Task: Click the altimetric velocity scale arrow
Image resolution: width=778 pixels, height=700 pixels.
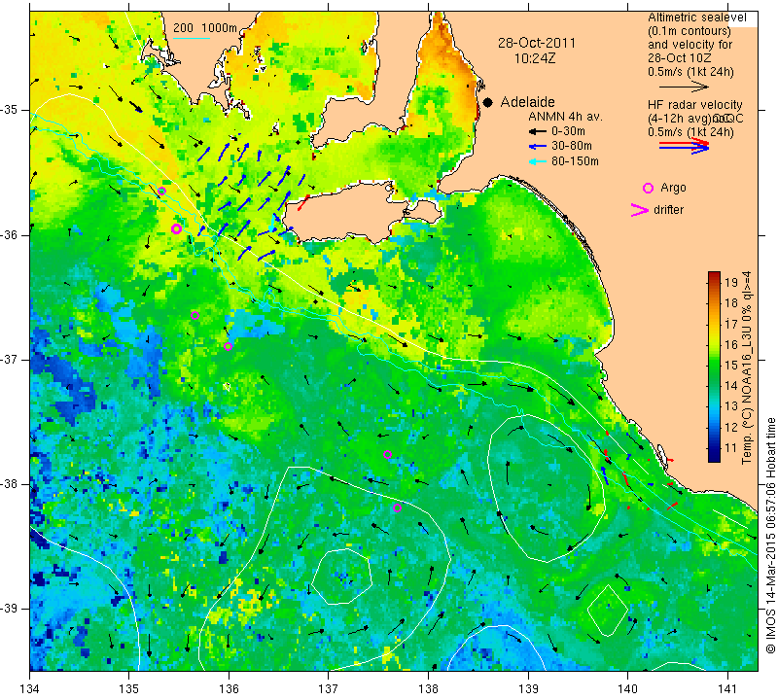Action: click(684, 87)
